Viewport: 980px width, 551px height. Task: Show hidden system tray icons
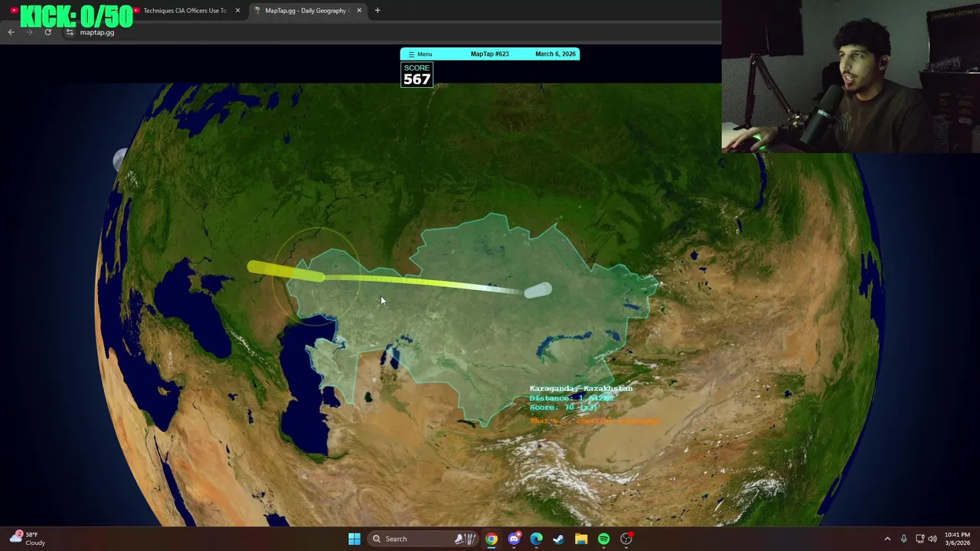(887, 539)
